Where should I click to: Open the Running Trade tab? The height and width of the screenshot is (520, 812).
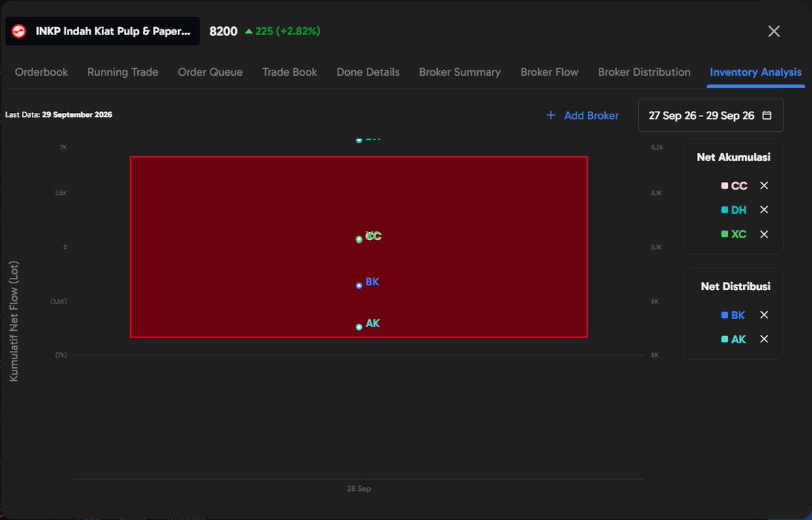tap(122, 72)
